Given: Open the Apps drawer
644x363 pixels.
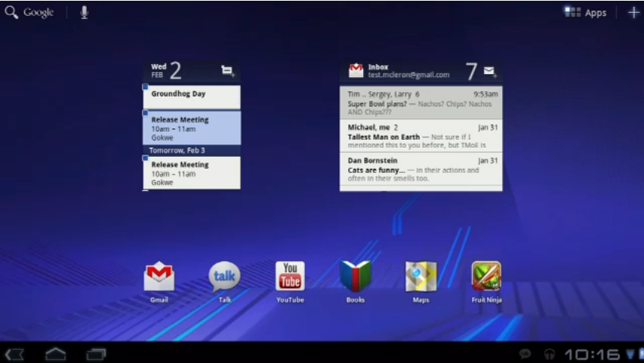Looking at the screenshot, I should coord(586,13).
